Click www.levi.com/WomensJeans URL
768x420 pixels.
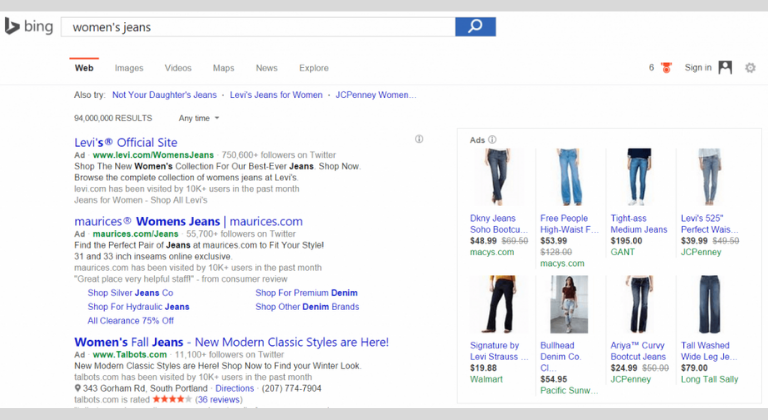[x=153, y=155]
